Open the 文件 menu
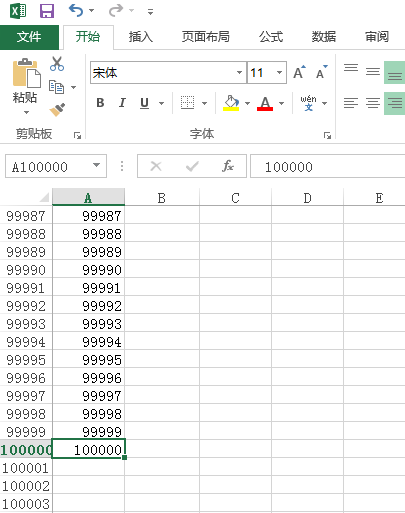This screenshot has width=405, height=513. [x=29, y=37]
